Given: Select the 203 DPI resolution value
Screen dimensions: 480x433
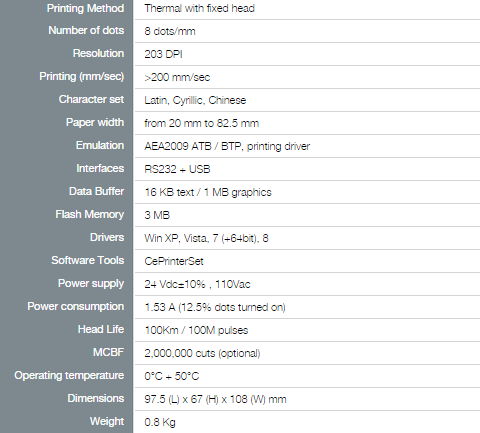Looking at the screenshot, I should [163, 54].
